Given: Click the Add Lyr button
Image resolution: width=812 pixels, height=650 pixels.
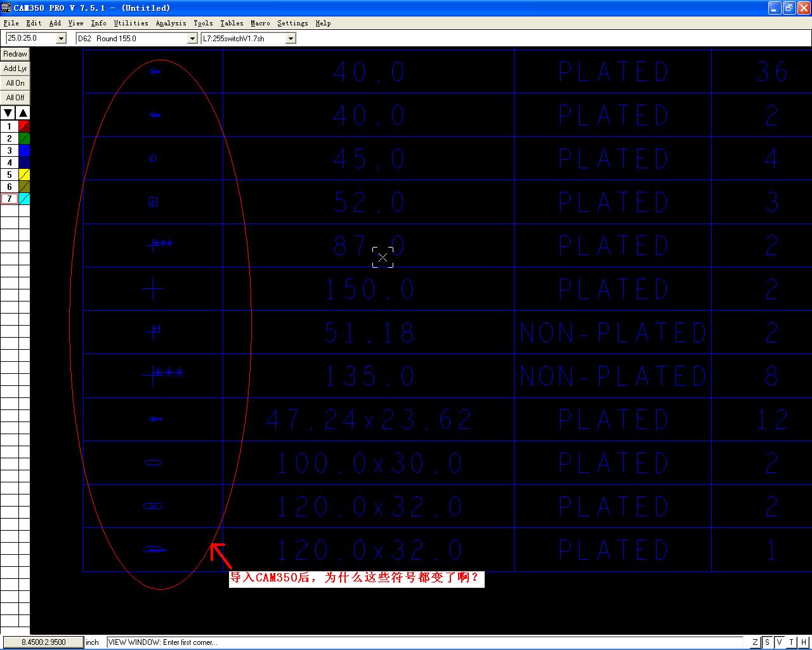Looking at the screenshot, I should [x=15, y=69].
